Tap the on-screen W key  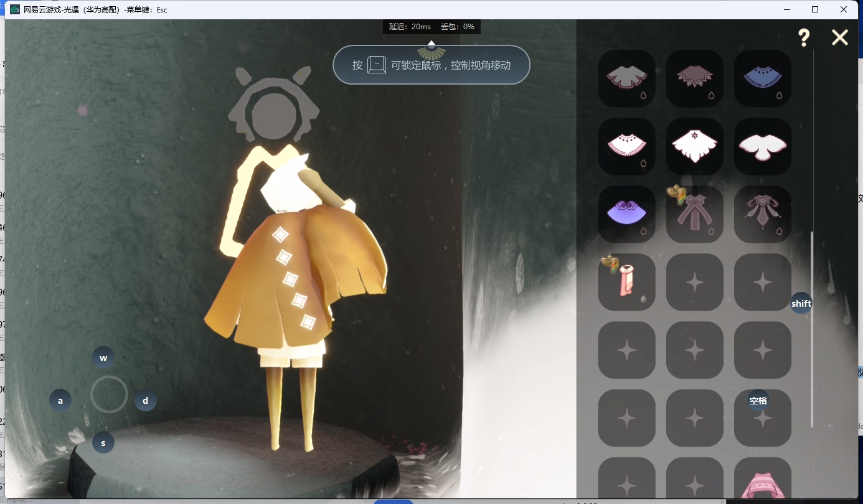click(103, 358)
